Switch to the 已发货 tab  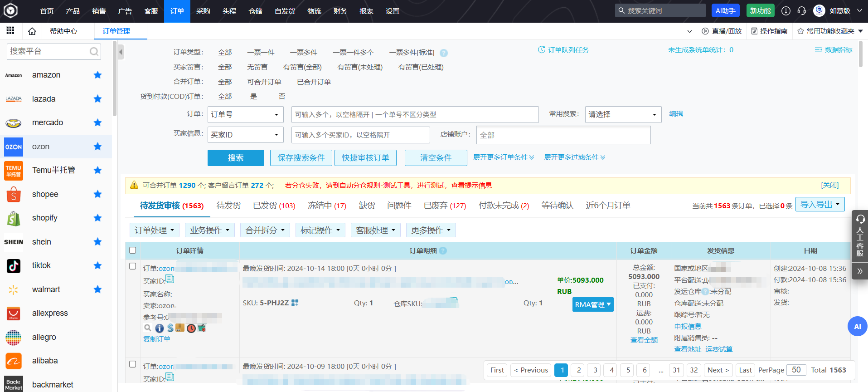274,206
